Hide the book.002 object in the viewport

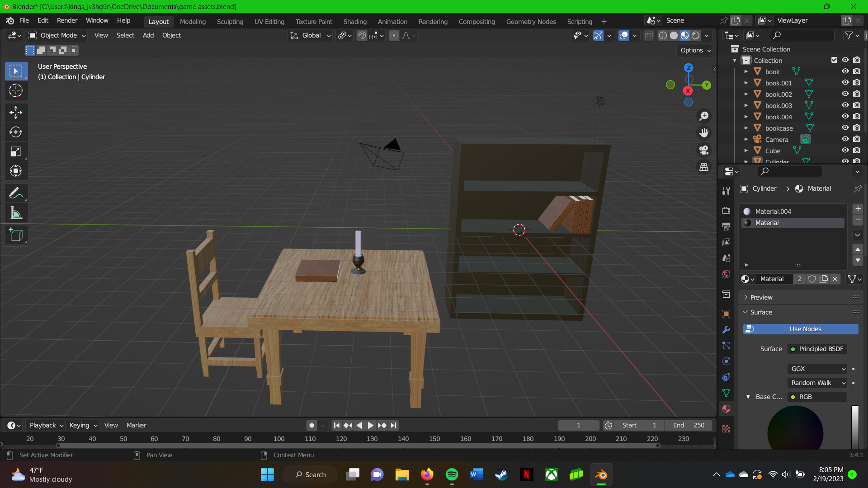845,94
